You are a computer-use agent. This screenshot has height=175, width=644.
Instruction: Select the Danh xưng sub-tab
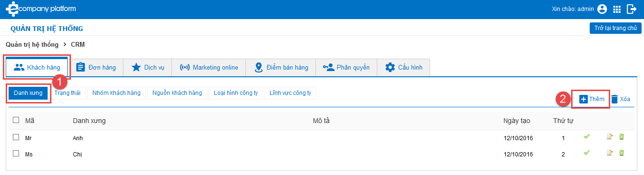point(28,93)
